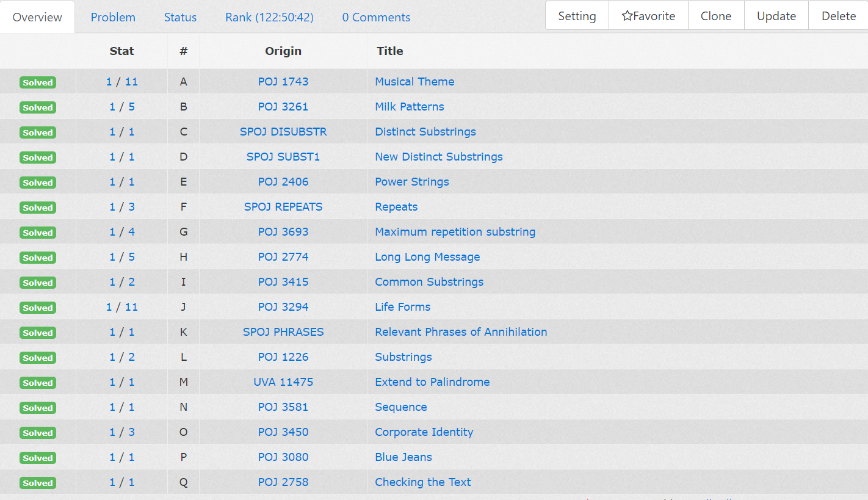The width and height of the screenshot is (868, 500).
Task: Follow origin link POJ 2758
Action: pyautogui.click(x=283, y=482)
